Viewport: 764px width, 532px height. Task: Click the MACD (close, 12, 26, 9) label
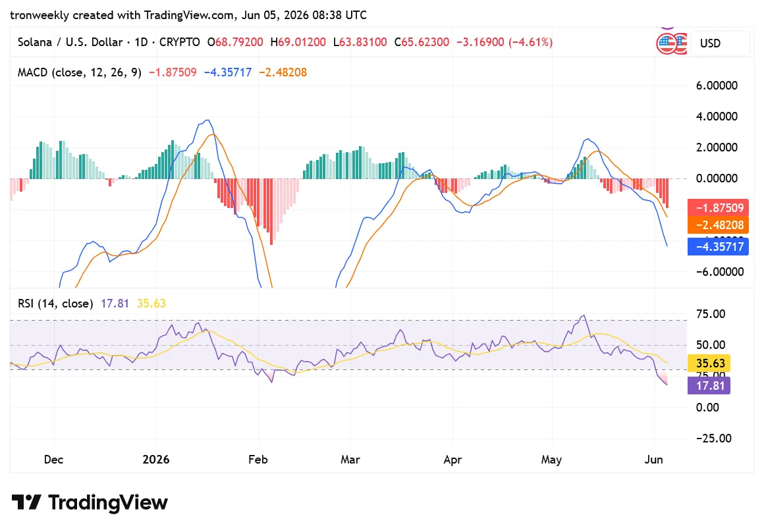pyautogui.click(x=80, y=72)
